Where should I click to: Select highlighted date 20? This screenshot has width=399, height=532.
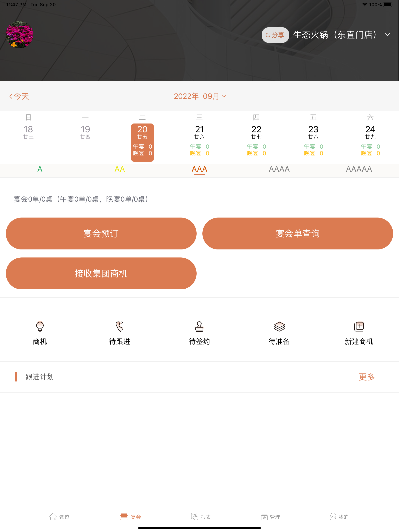point(142,142)
